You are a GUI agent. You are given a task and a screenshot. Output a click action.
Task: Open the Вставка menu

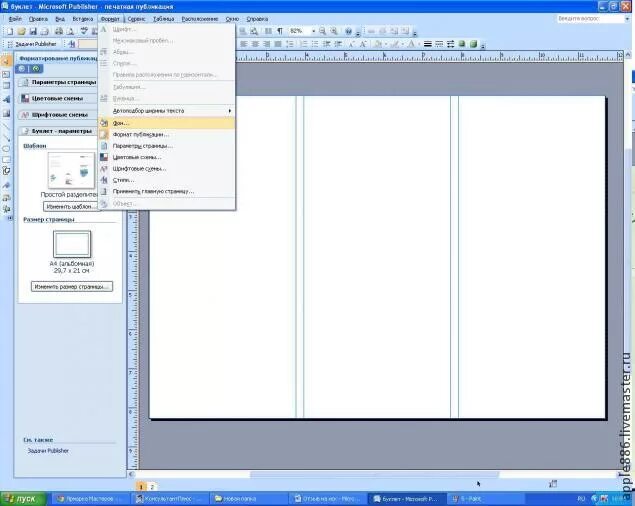pos(83,19)
